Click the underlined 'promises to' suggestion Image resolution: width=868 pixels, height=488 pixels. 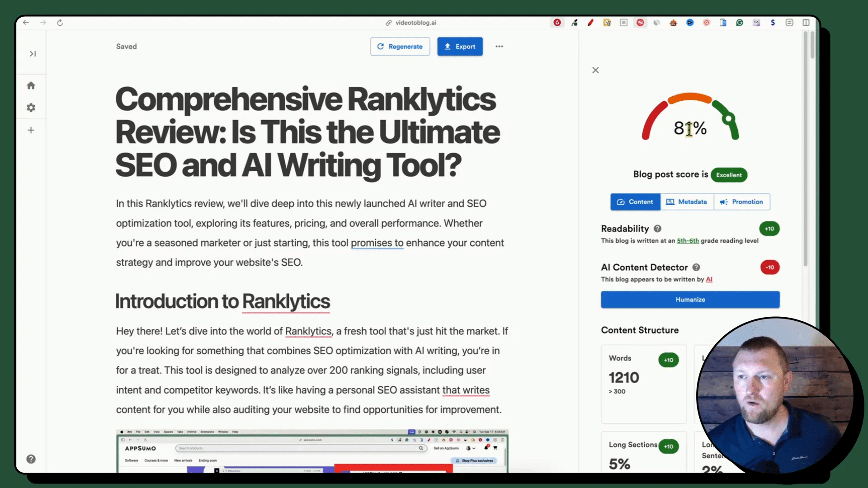(377, 243)
